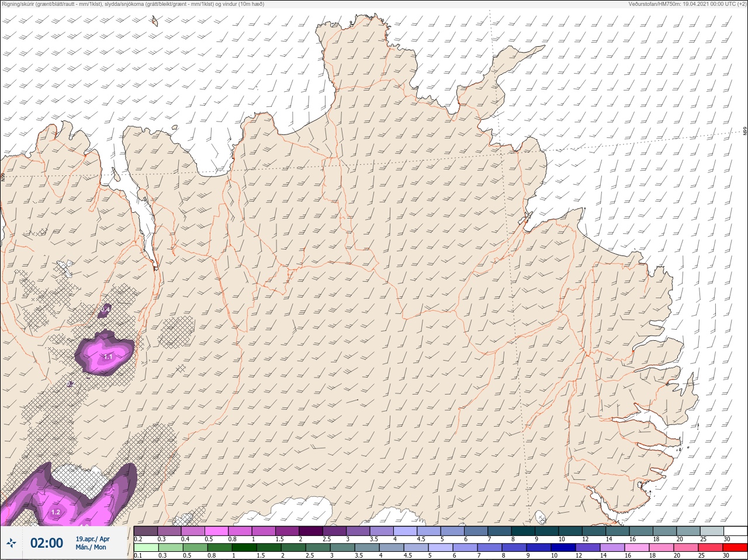
Task: Select the darkest purple 2–2.5 swatch in upper scale
Action: point(311,531)
